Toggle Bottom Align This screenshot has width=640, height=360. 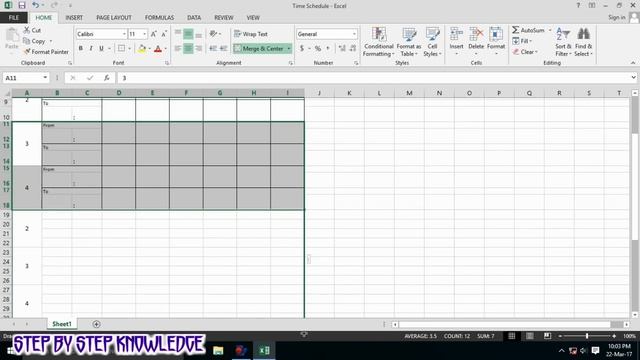[x=199, y=34]
